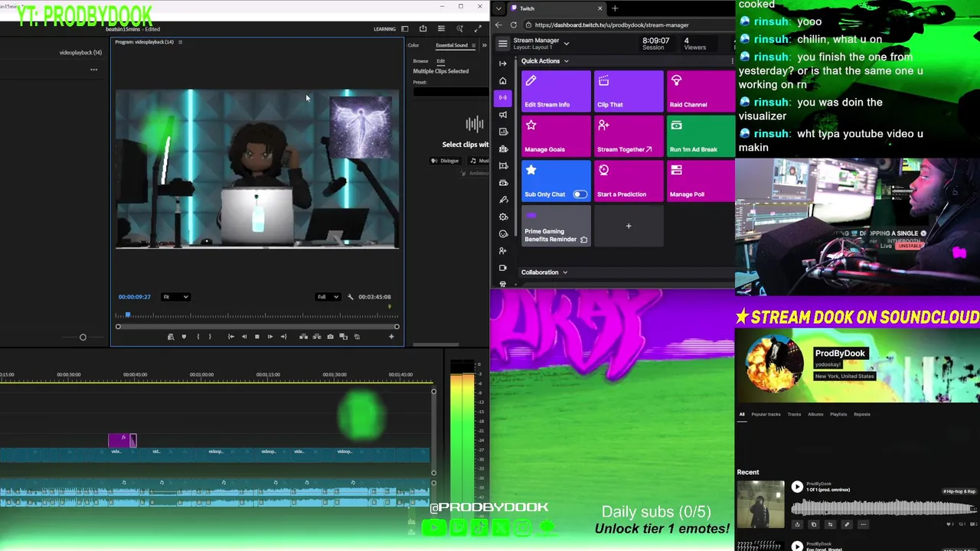Screen dimensions: 980x551
Task: Click the 1 Of 1 track waveform
Action: tap(884, 508)
